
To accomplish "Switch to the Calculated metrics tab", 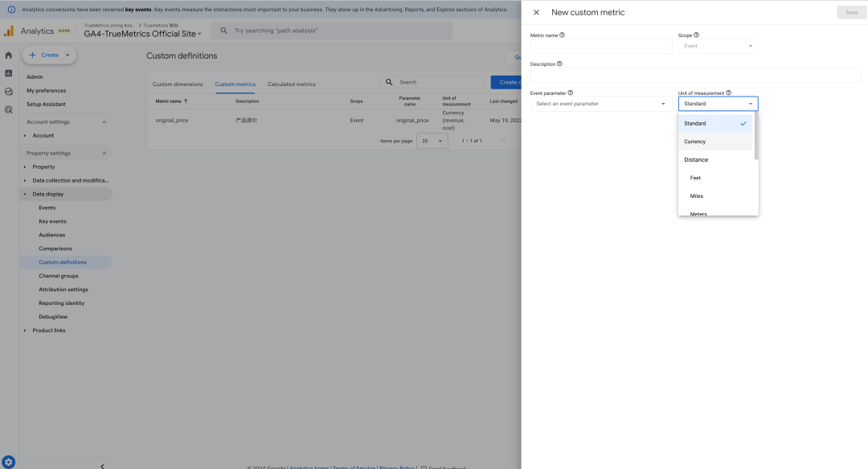I will 292,84.
